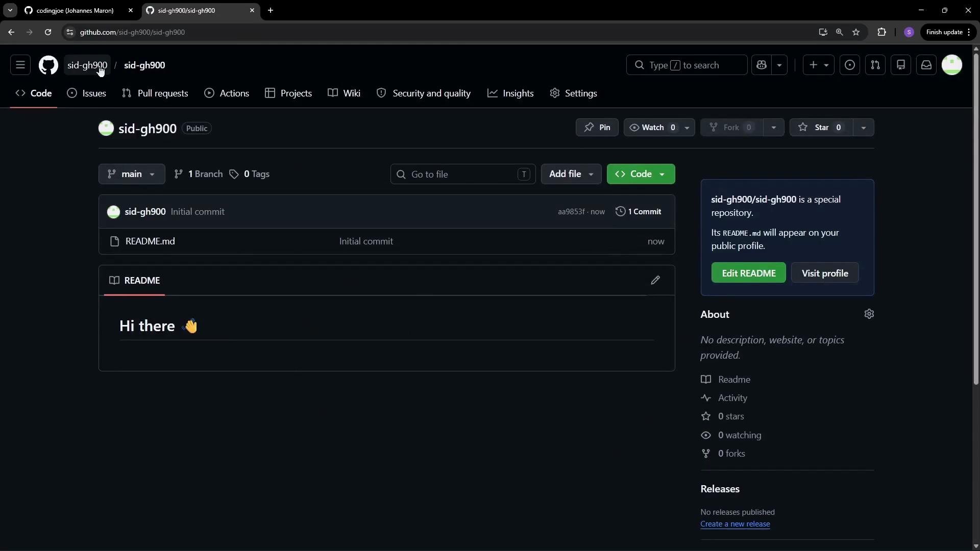Open the sid-gh900 repository title link
The width and height of the screenshot is (980, 551).
coord(148,129)
